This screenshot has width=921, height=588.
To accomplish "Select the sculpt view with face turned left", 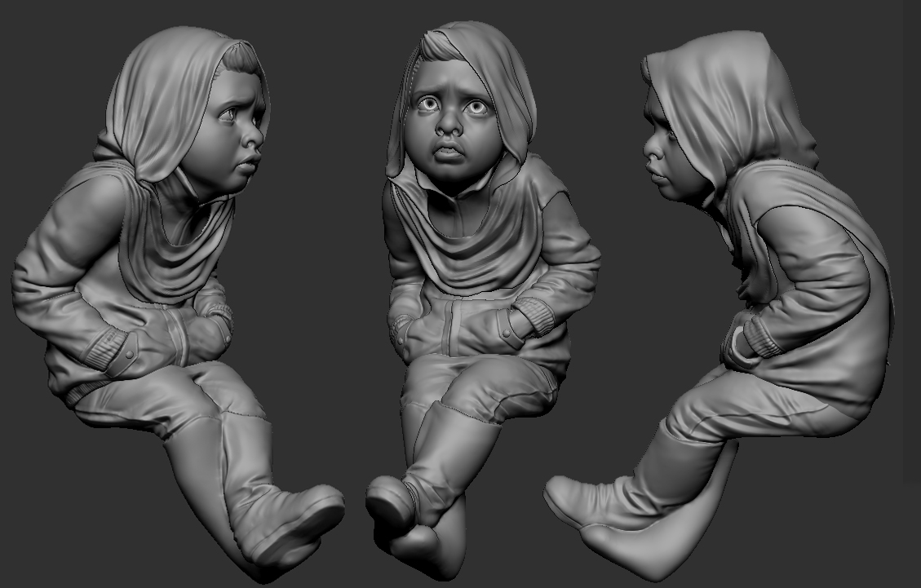I will coord(720,306).
